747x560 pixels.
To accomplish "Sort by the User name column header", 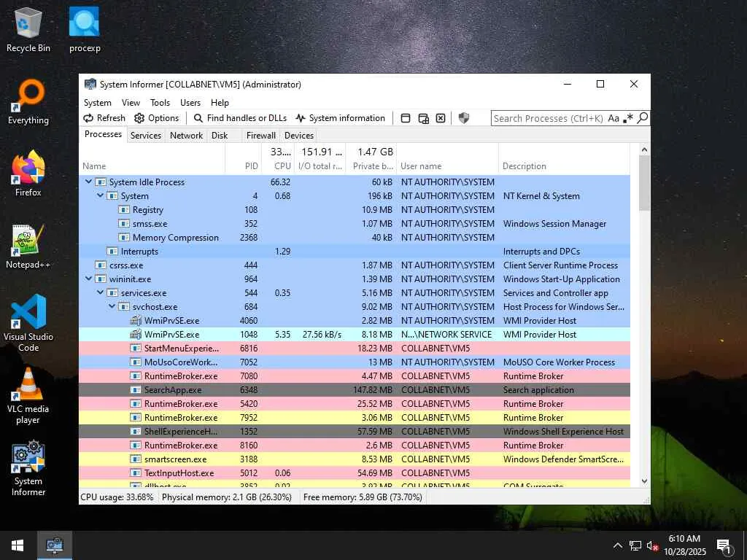I will click(447, 159).
